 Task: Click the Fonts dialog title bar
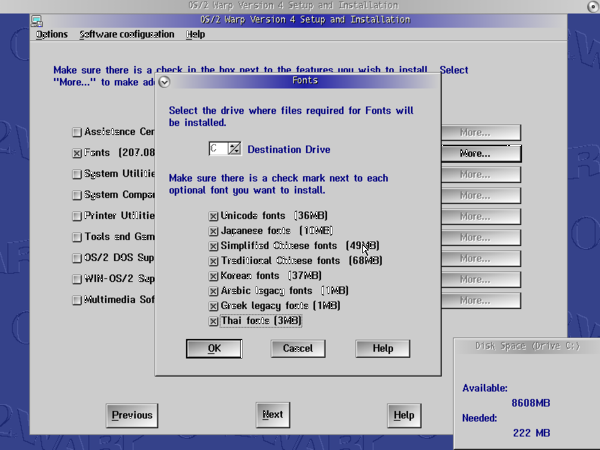305,81
